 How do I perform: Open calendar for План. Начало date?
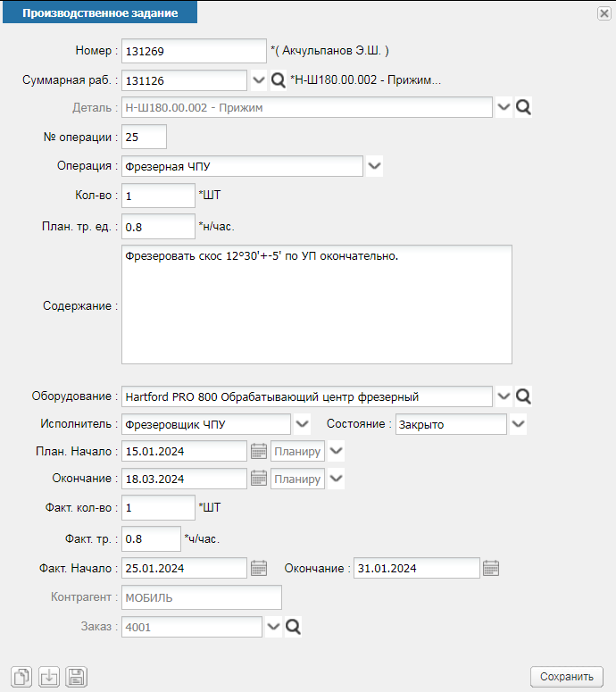coord(259,451)
